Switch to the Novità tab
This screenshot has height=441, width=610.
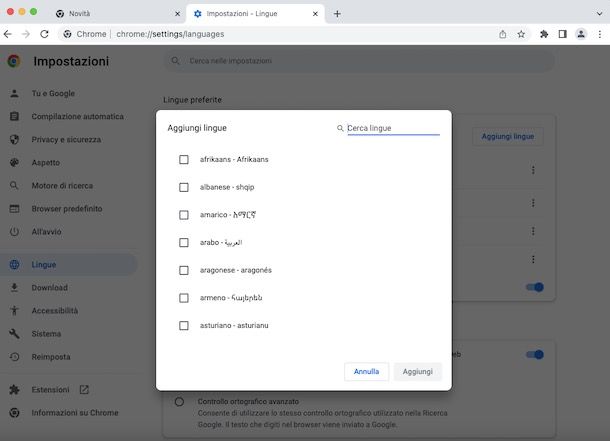115,14
